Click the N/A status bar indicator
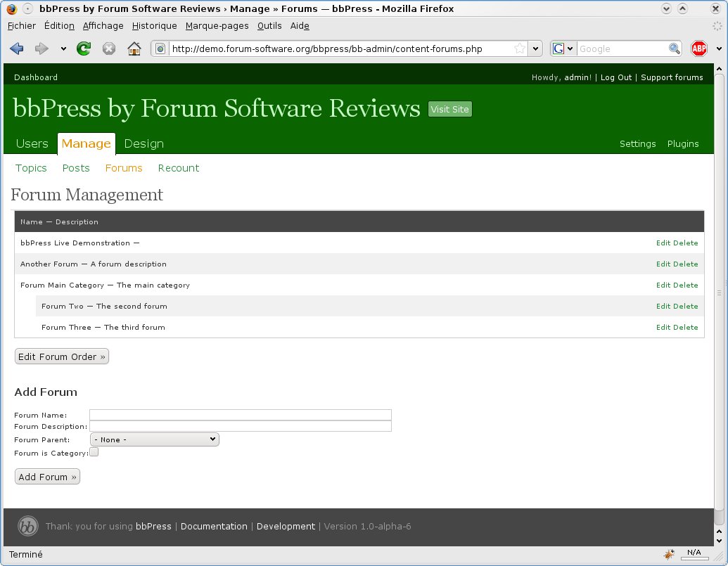This screenshot has width=728, height=566. (x=694, y=553)
